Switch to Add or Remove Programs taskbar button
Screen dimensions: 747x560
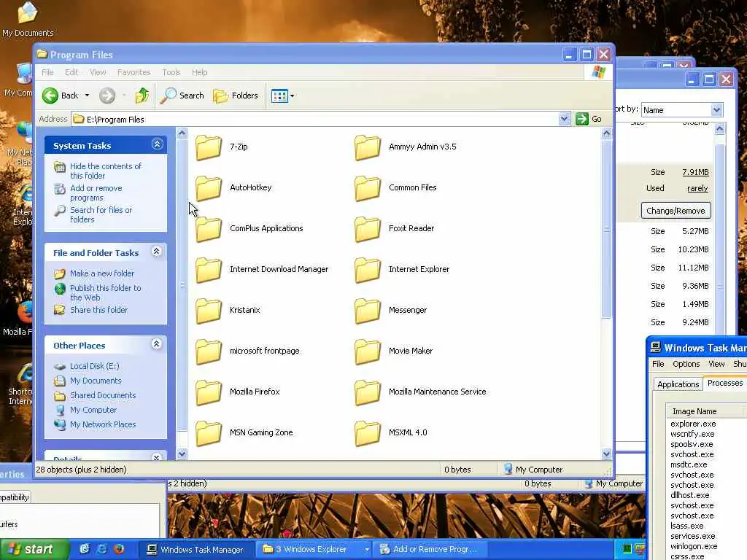coord(431,550)
